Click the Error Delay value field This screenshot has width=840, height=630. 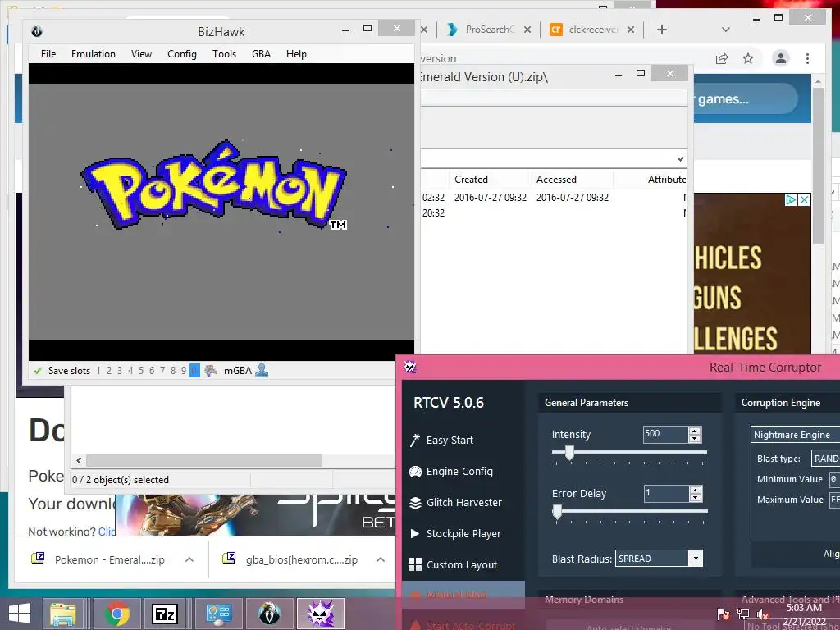pyautogui.click(x=666, y=493)
